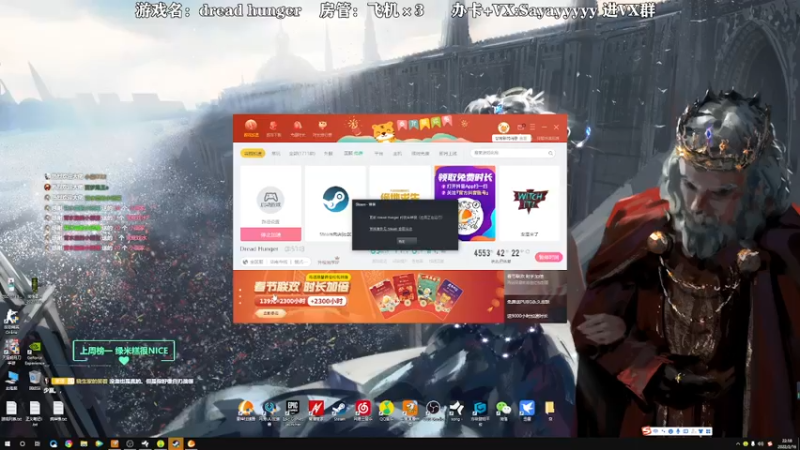Open the orange accelerator desktop shortcut
The height and width of the screenshot is (450, 800).
[245, 411]
